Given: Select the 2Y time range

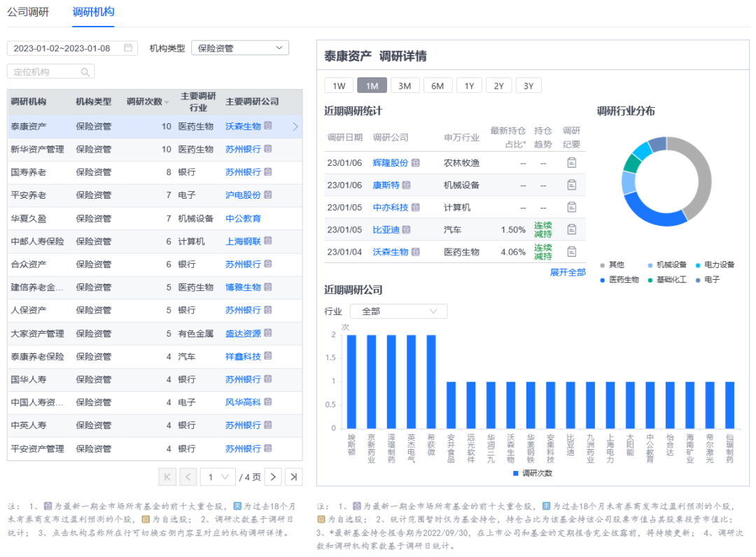Looking at the screenshot, I should tap(498, 86).
